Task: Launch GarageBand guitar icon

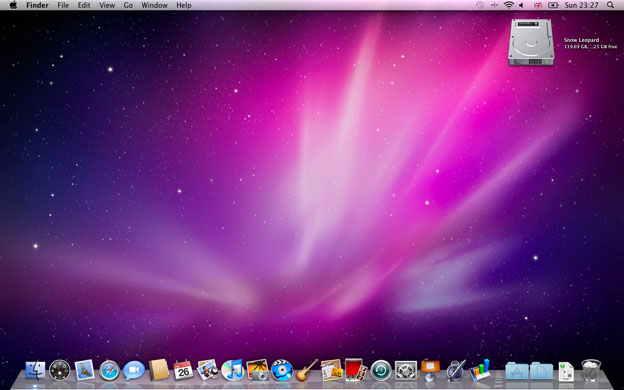Action: (x=307, y=370)
